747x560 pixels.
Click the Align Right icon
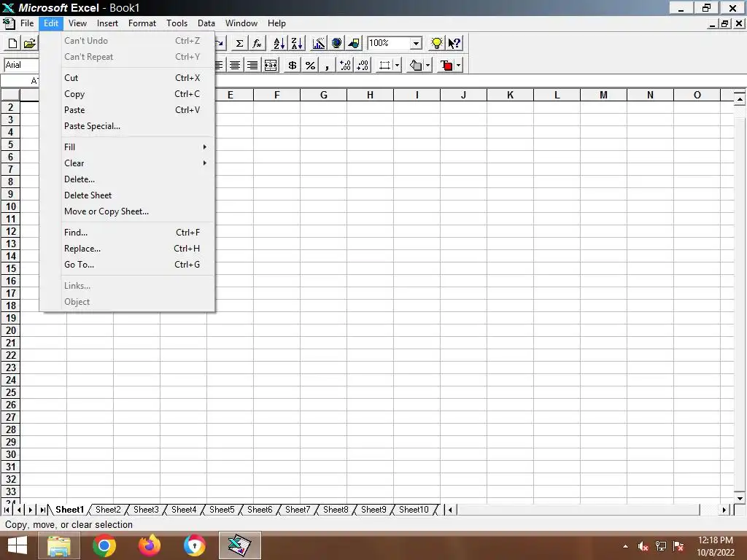pyautogui.click(x=252, y=65)
